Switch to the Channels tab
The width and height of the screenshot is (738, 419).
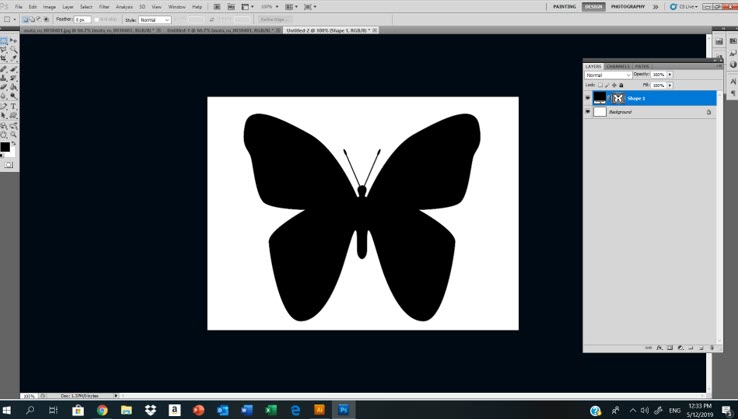point(618,66)
